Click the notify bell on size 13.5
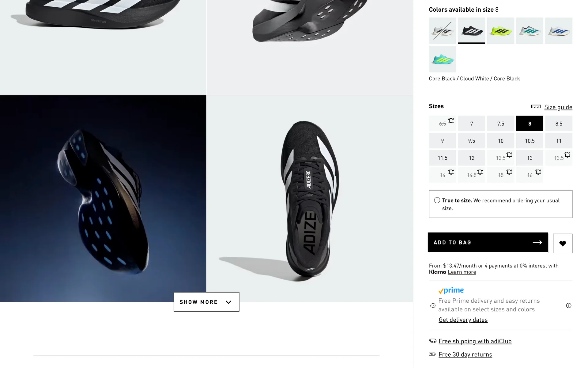This screenshot has width=588, height=368. click(x=567, y=155)
